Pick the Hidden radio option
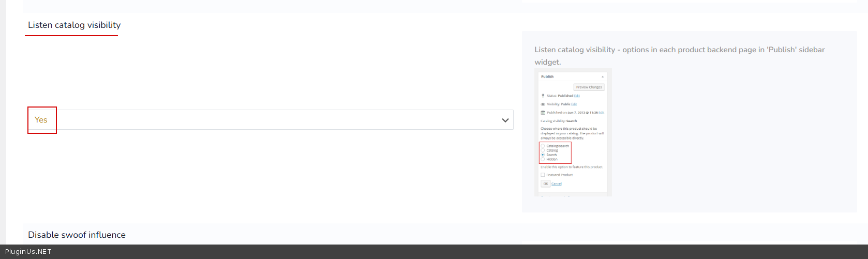 click(x=543, y=159)
